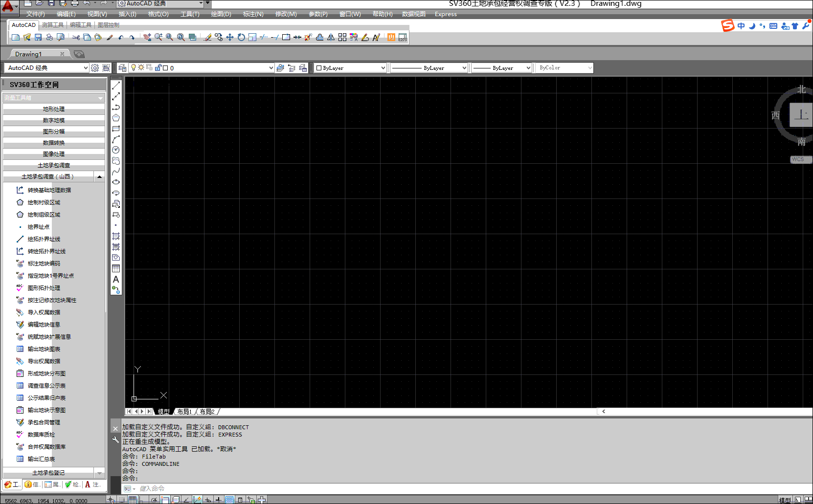The height and width of the screenshot is (504, 813).
Task: Open the linetype ByLayer dropdown
Action: click(x=464, y=68)
